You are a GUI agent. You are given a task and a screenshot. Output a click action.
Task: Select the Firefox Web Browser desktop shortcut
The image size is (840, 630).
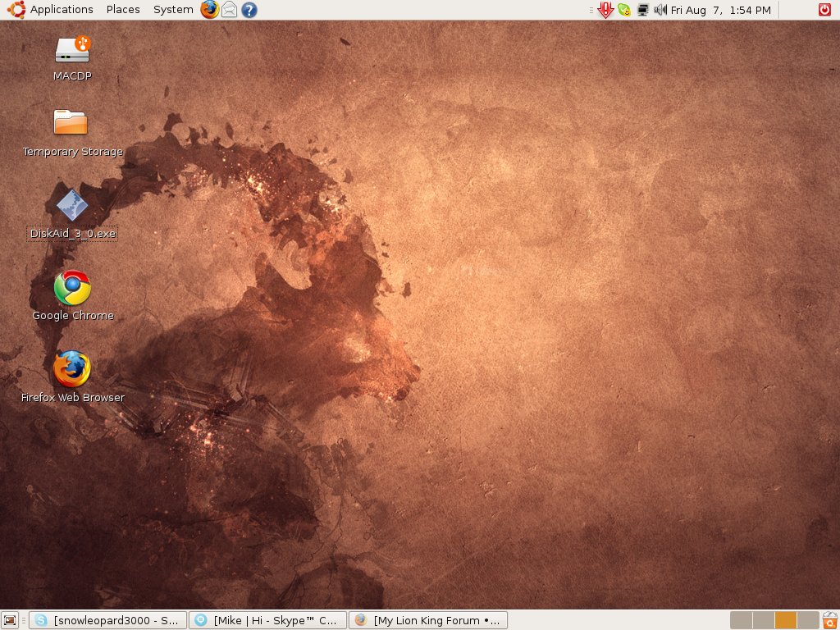click(72, 369)
